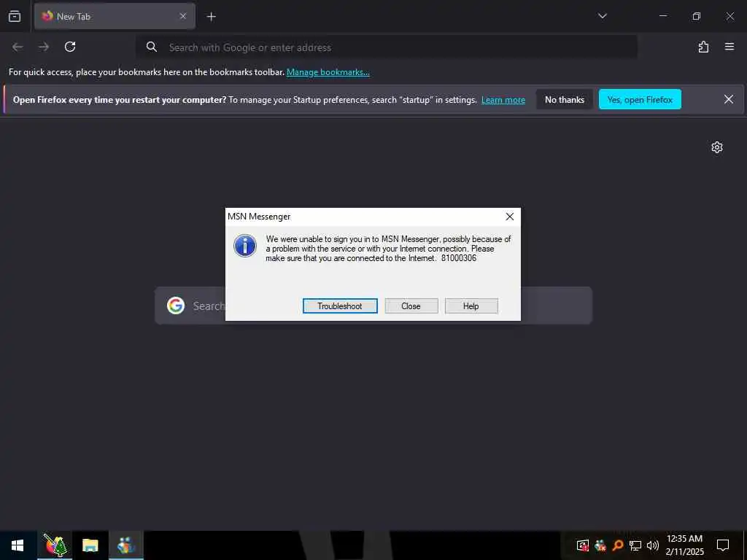The image size is (747, 560).
Task: Open the volume speaker tray icon
Action: point(652,545)
